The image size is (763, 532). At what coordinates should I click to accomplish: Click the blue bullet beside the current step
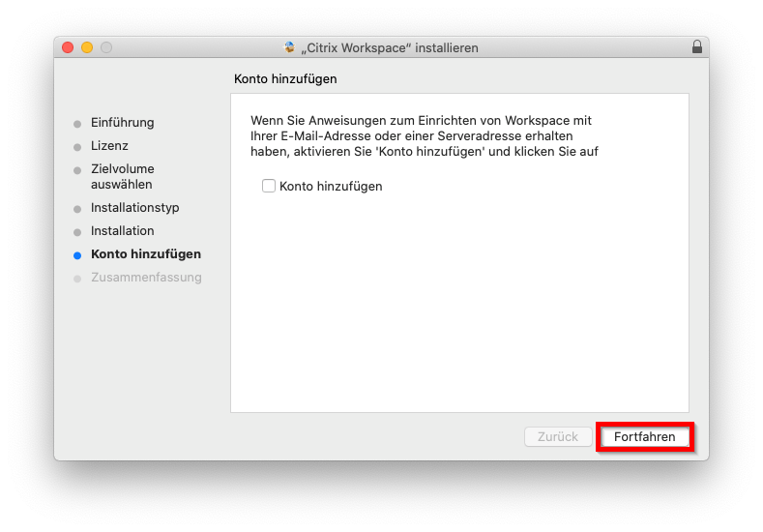pyautogui.click(x=77, y=255)
